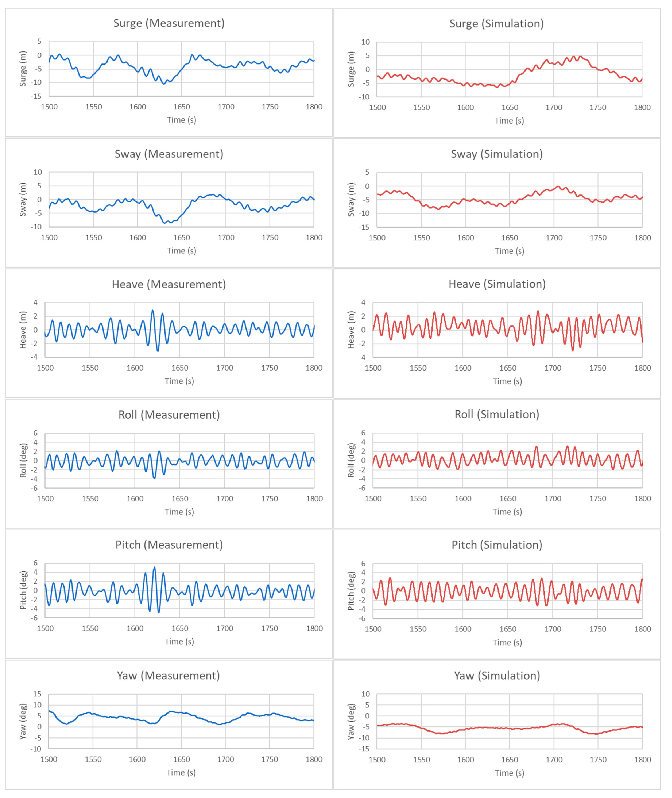This screenshot has height=798, width=672.
Task: Click the red plot area of Roll Simulation
Action: tap(508, 460)
